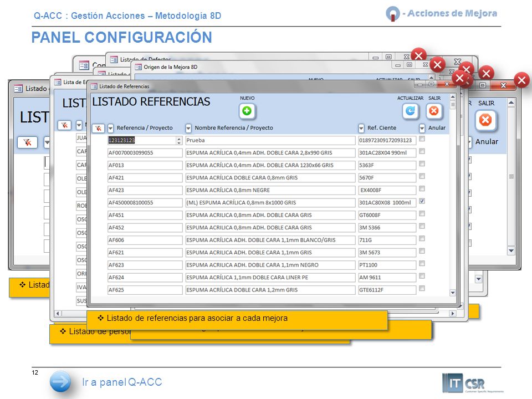Click Ref. Ciente field PT1100
This screenshot has height=399, width=532.
point(387,265)
